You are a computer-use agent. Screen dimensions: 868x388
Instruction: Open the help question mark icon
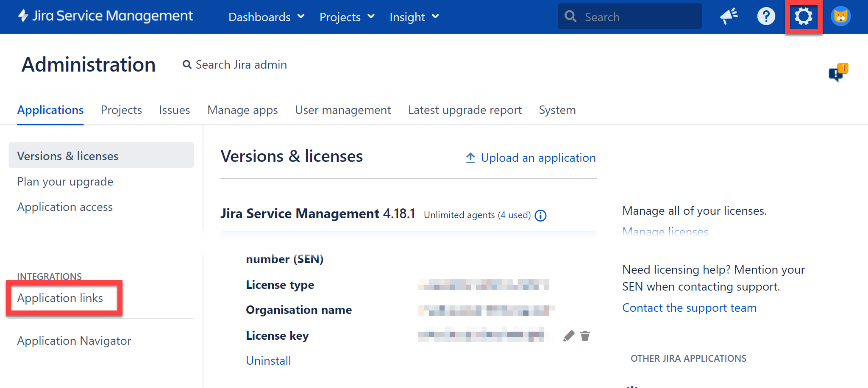(x=766, y=17)
